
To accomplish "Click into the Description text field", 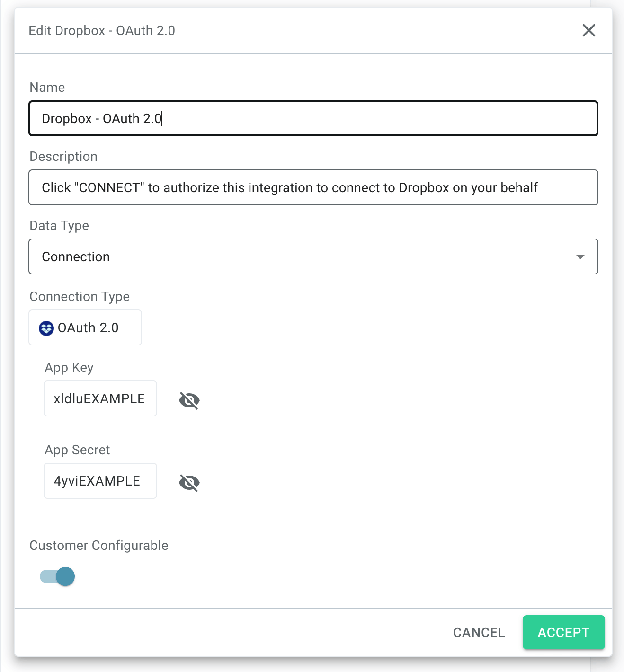I will click(312, 187).
